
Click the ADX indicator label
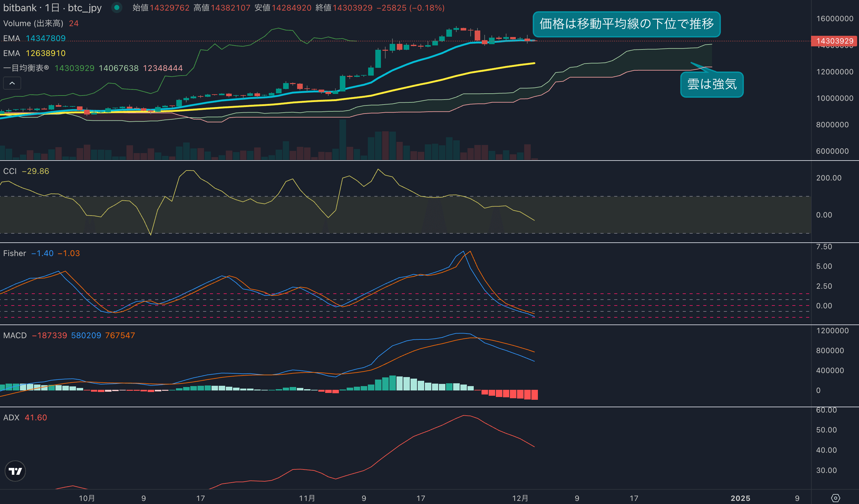pyautogui.click(x=11, y=418)
